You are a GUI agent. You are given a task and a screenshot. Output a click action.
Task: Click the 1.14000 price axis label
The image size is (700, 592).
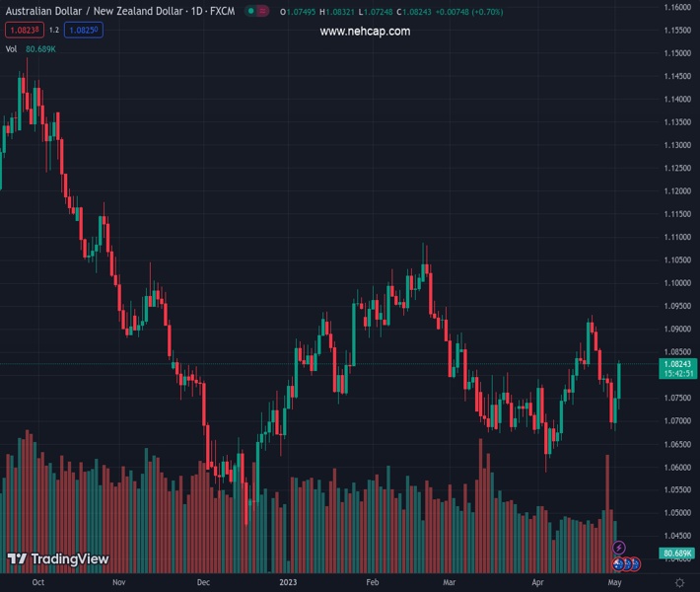pos(677,100)
